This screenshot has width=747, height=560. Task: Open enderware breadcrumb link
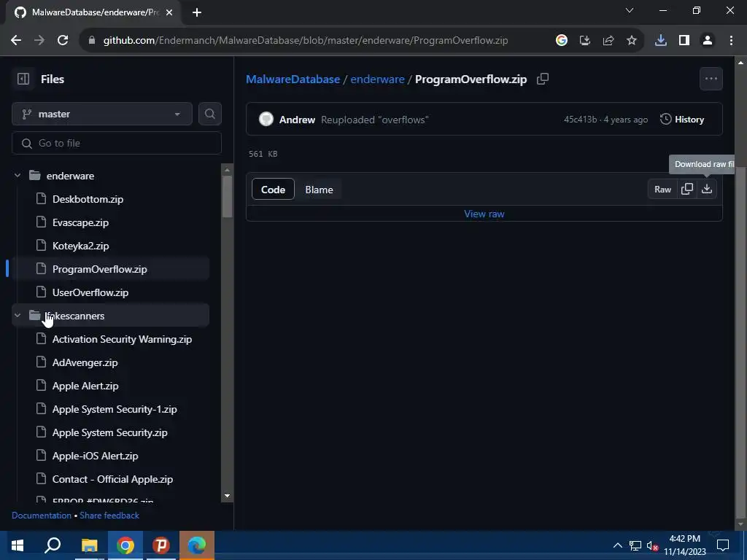point(377,79)
